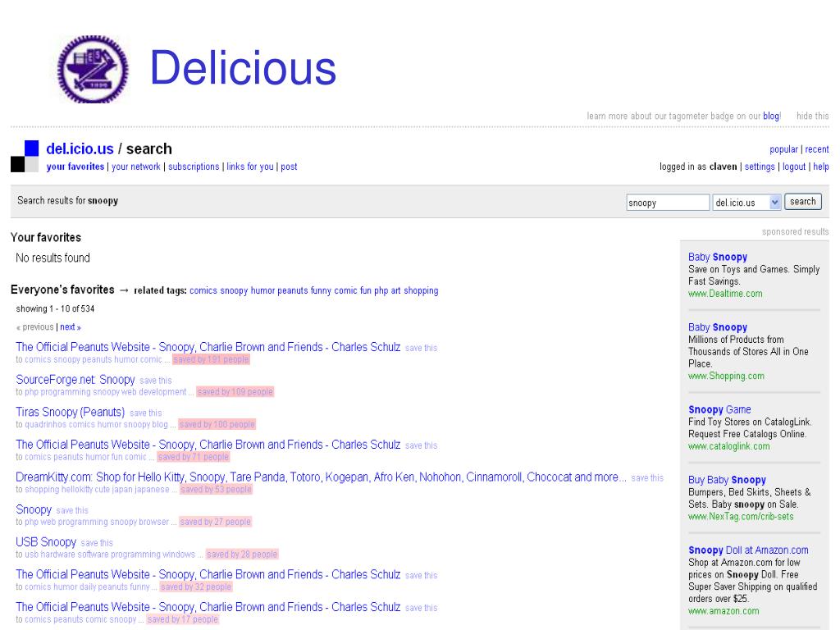The height and width of the screenshot is (630, 840).
Task: Open subscriptions page
Action: 194,167
